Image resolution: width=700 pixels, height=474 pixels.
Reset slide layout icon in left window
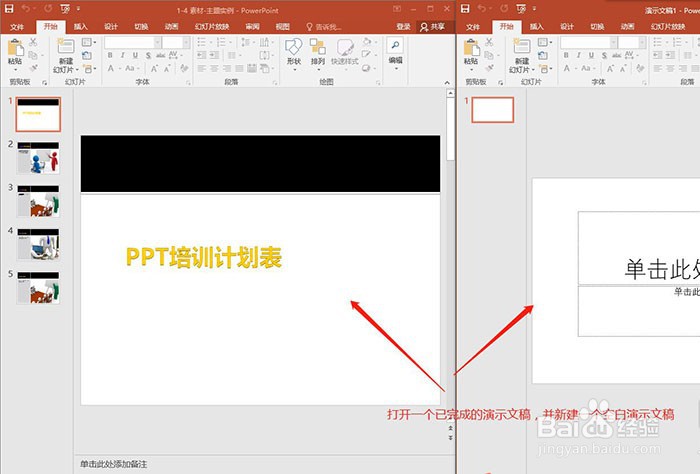point(87,56)
